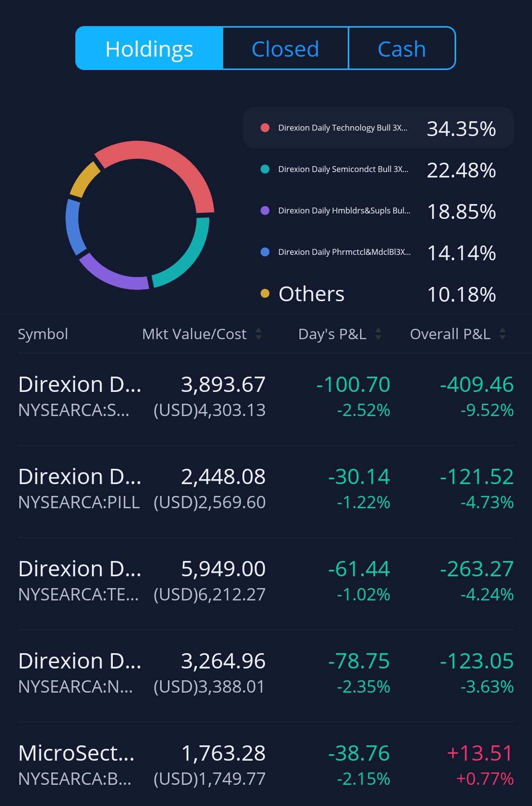
Task: Select blue Phrmctcl&Mdcl legend dot
Action: [265, 252]
